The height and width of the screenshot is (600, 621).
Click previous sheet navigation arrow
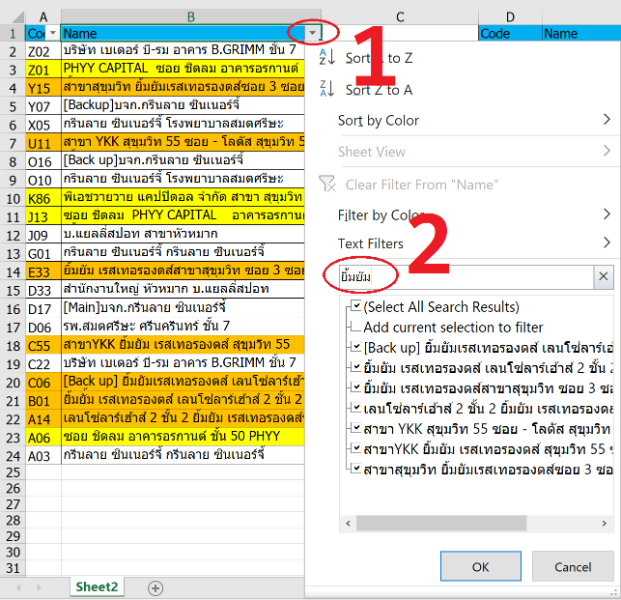(x=19, y=587)
